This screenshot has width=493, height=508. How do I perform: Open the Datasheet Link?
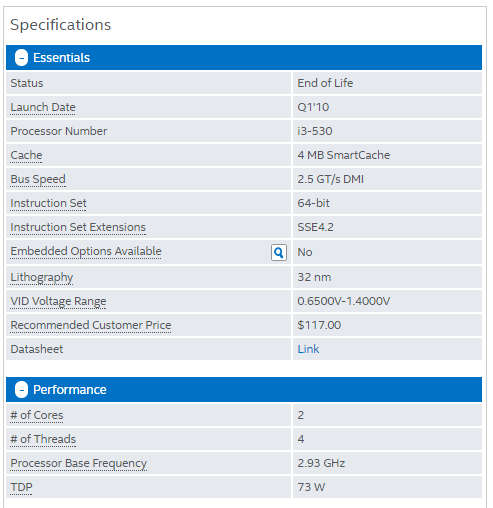coord(308,349)
